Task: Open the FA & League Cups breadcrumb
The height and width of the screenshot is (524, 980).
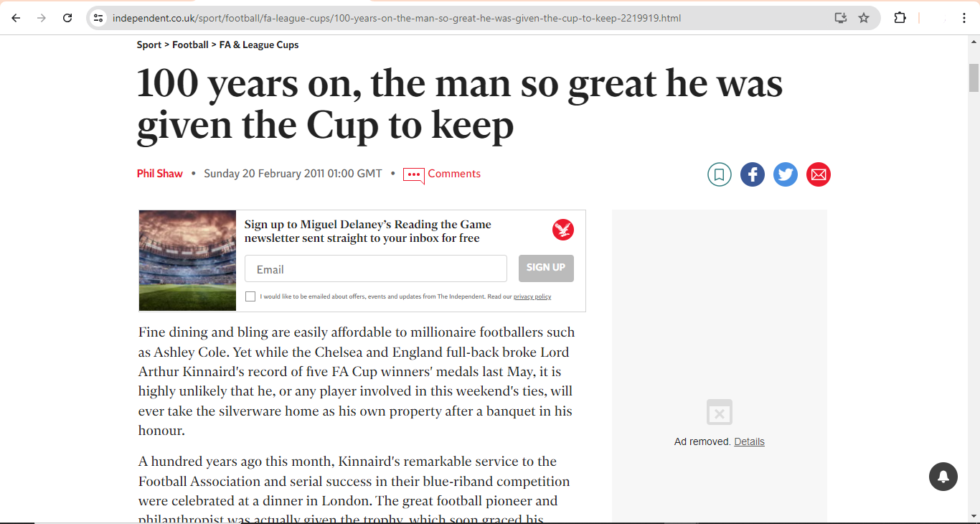Action: (x=259, y=45)
